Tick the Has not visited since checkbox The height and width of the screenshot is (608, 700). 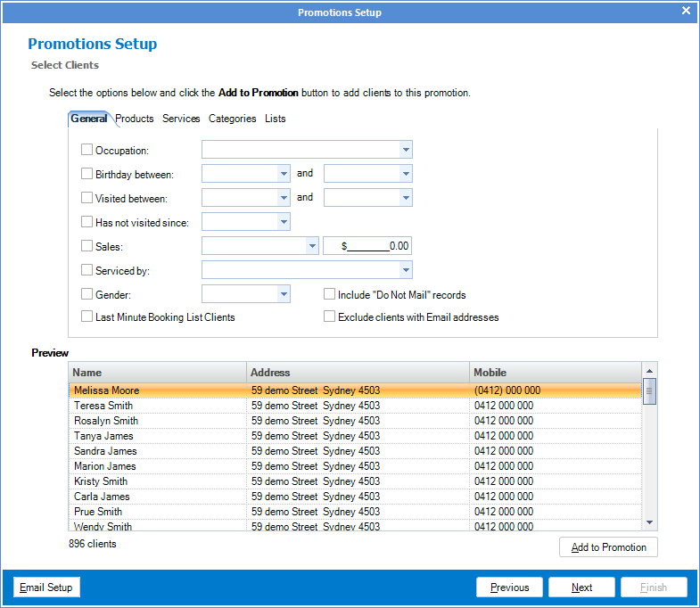pos(87,222)
